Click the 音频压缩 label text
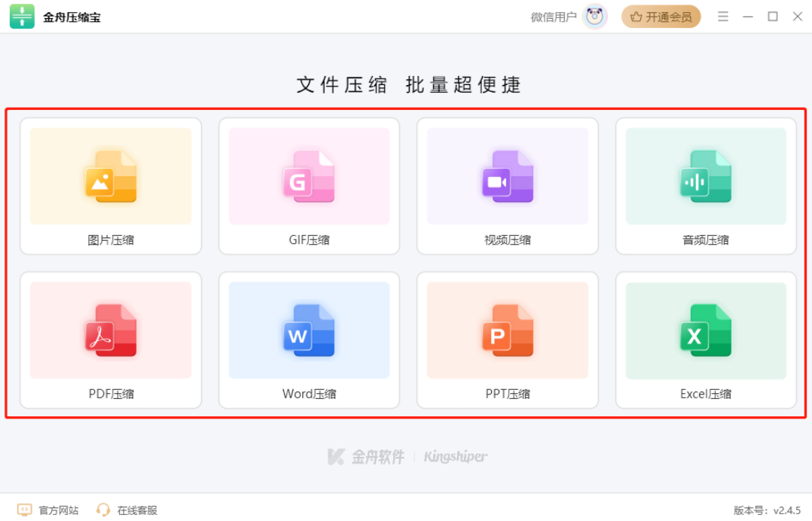Screen dimensions: 812x521 click(706, 240)
